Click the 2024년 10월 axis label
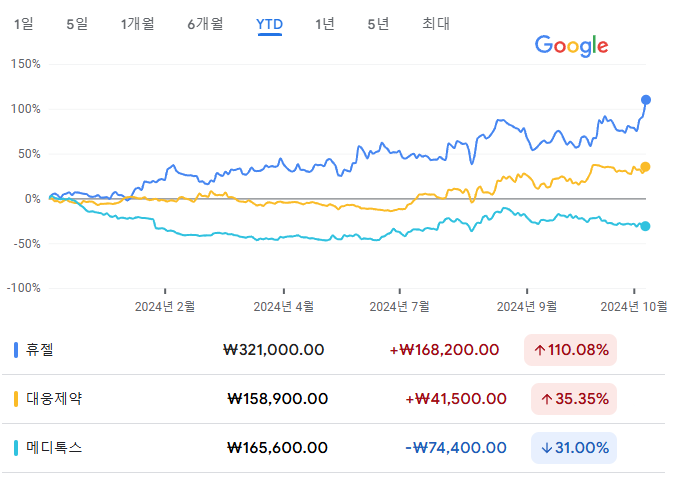Viewport: 676px width, 480px height. pos(634,307)
